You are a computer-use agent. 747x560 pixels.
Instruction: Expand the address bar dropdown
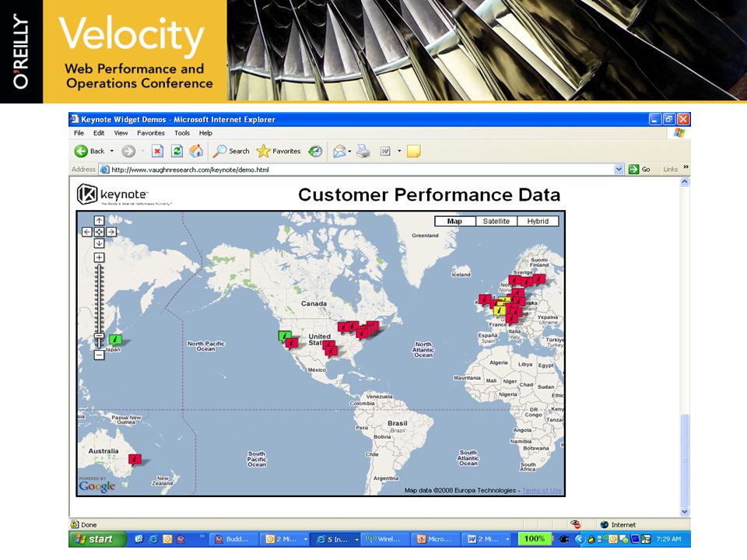pos(619,169)
